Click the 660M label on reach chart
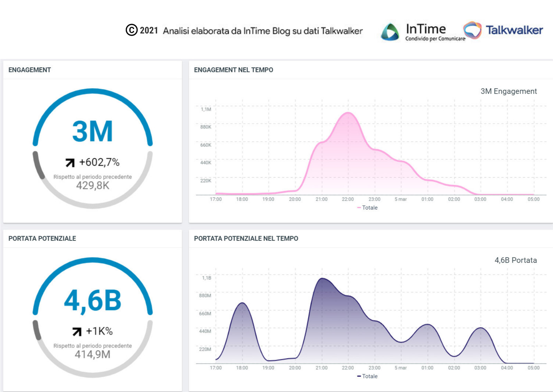This screenshot has height=392, width=553. (205, 314)
